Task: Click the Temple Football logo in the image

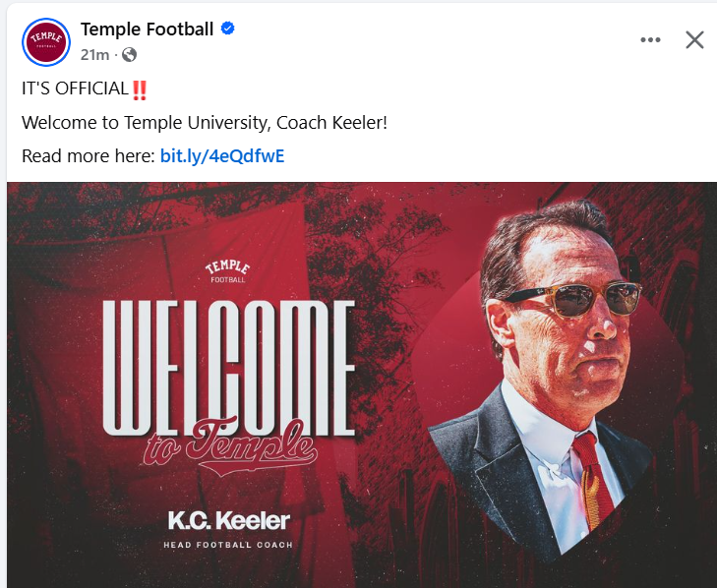Action: [x=227, y=270]
